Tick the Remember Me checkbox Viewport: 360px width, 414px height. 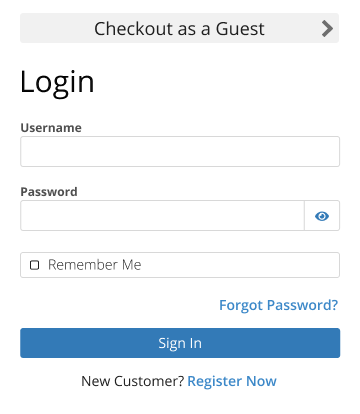coord(34,265)
